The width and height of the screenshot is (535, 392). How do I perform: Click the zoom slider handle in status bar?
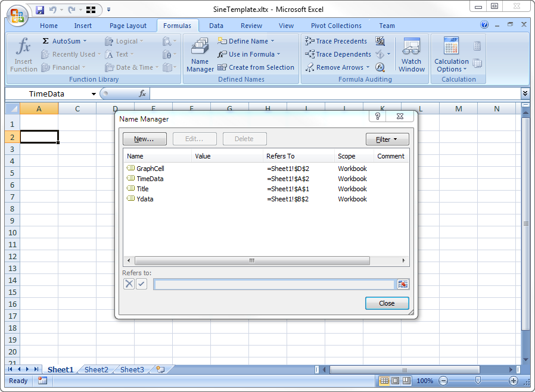click(x=478, y=381)
